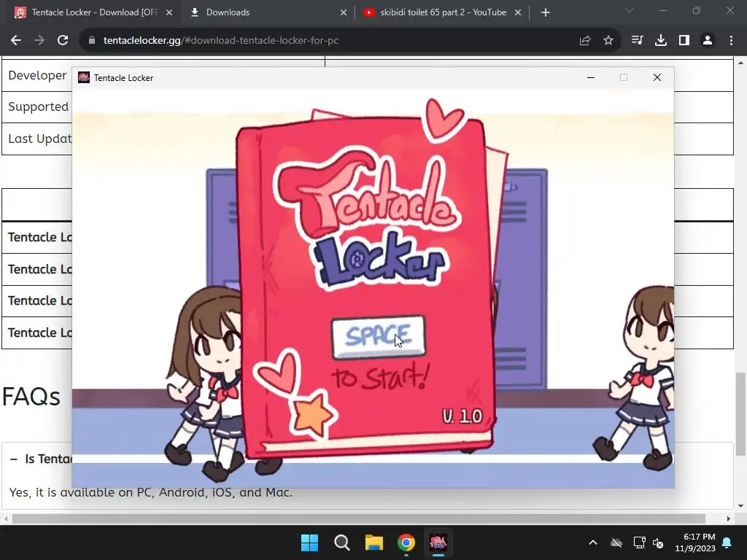
Task: Click the FAQs heading
Action: click(31, 397)
